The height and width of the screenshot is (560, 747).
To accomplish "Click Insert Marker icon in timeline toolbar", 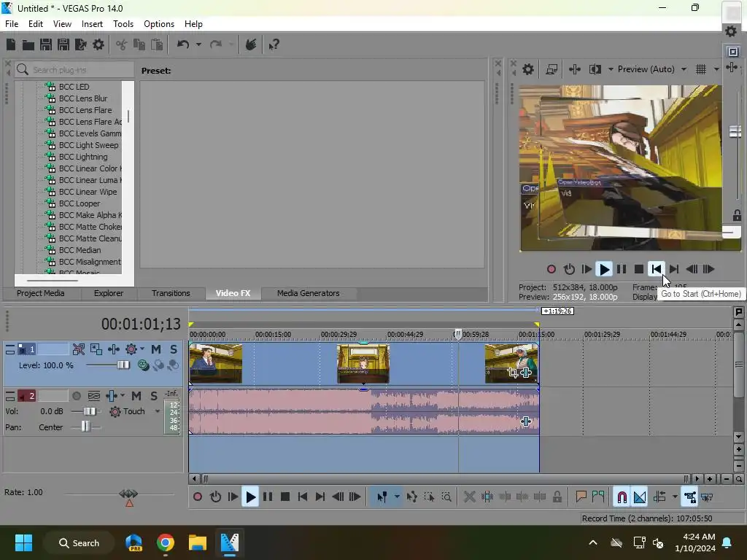I will click(x=581, y=497).
